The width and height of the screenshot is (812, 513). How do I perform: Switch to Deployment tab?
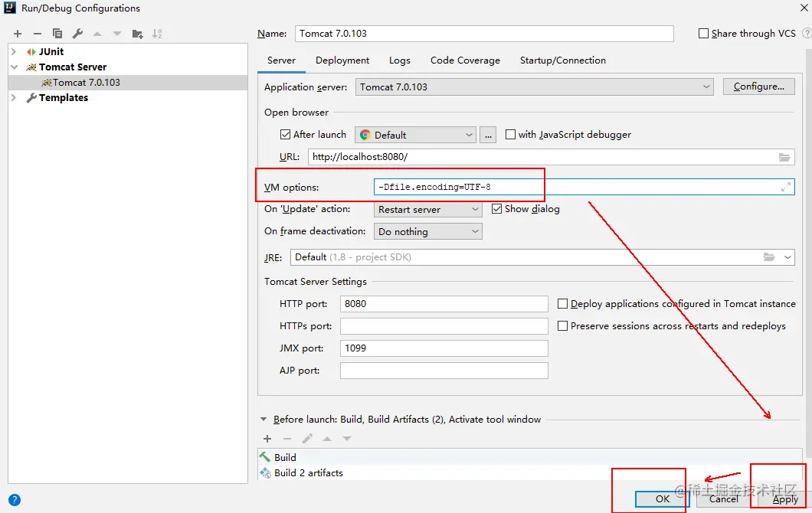pos(342,60)
